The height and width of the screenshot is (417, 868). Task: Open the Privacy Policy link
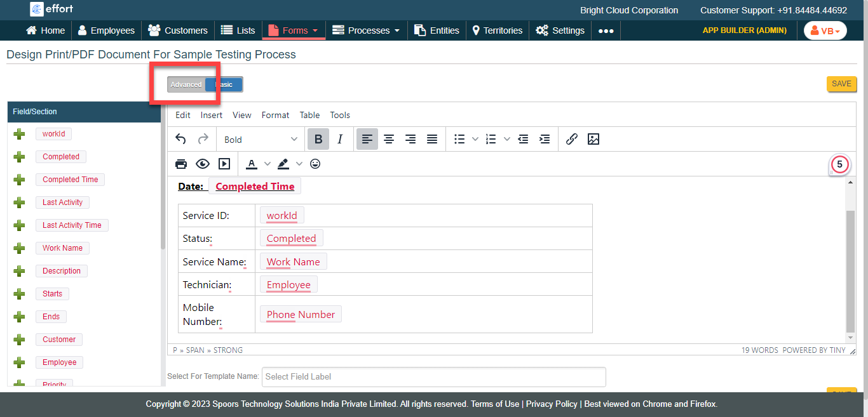pyautogui.click(x=552, y=404)
